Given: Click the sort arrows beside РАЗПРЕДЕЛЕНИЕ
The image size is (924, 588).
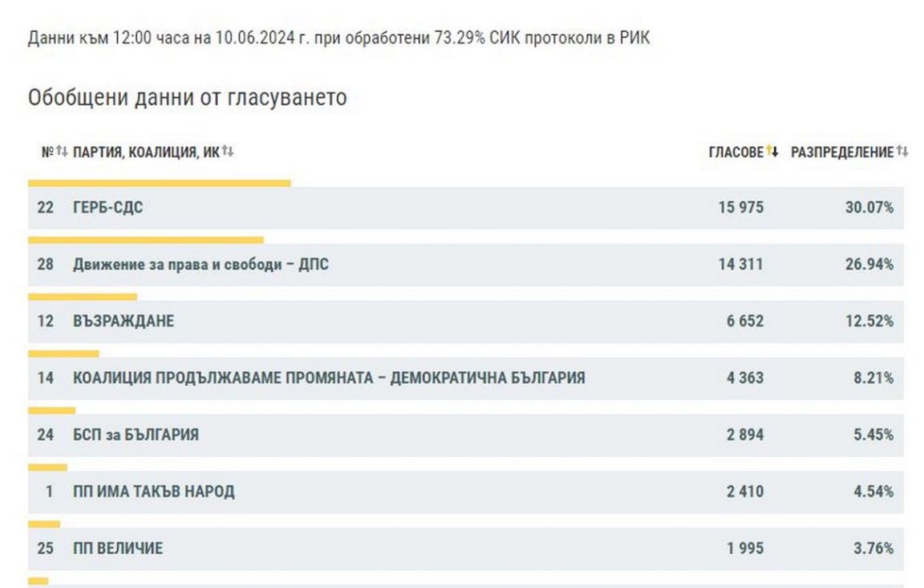Looking at the screenshot, I should (x=902, y=152).
